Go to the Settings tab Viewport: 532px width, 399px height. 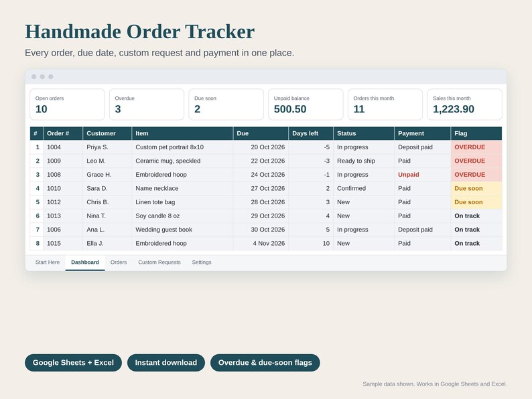(202, 262)
